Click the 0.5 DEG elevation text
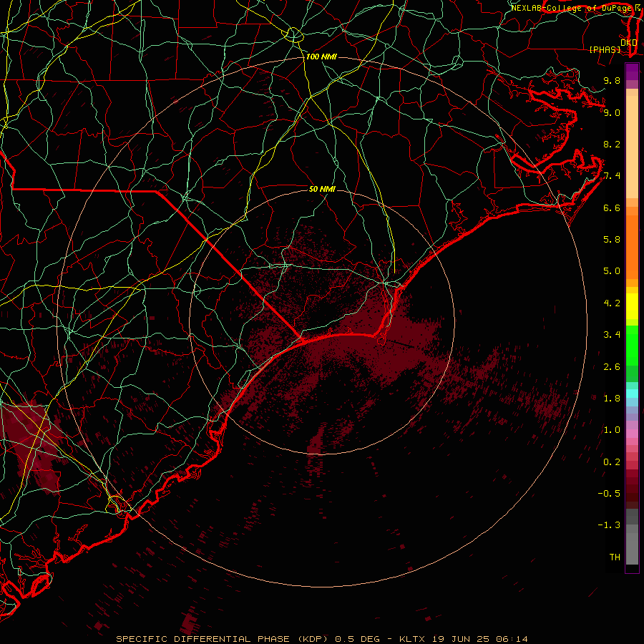The height and width of the screenshot is (644, 644). [x=357, y=639]
